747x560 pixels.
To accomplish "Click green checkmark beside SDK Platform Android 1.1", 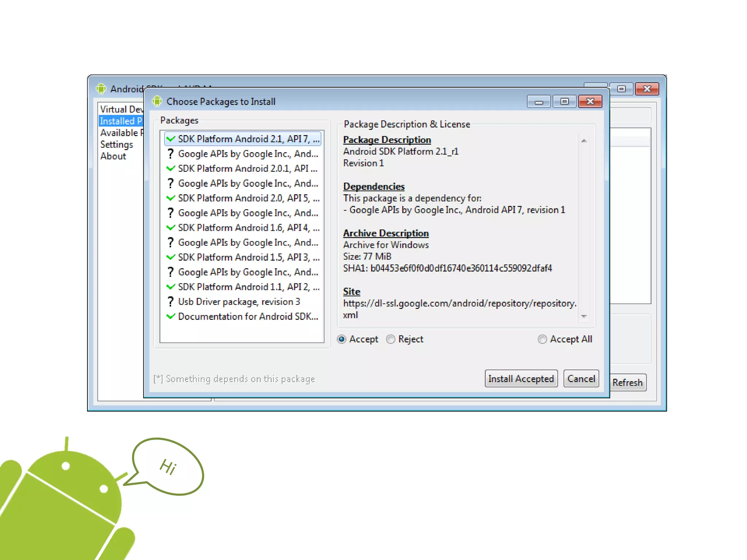I will (170, 287).
